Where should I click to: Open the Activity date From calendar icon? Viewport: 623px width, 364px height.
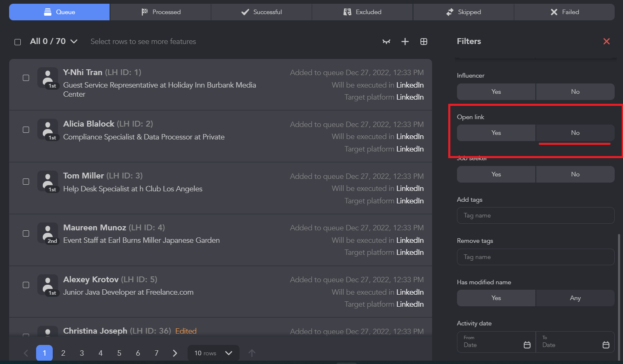click(527, 345)
